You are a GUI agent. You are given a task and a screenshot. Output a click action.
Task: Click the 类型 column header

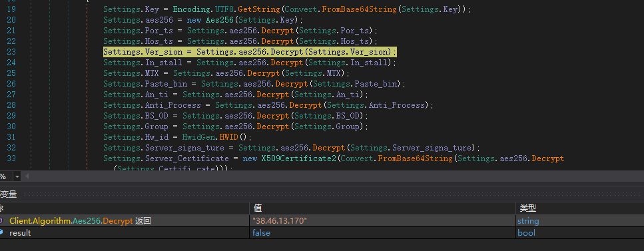(580, 208)
